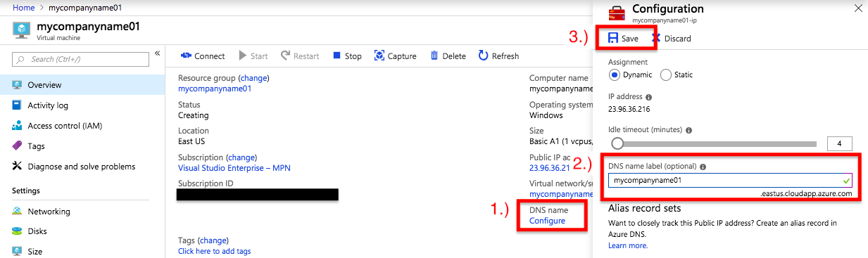Select Static assignment radio button
The image size is (868, 258).
click(x=666, y=75)
